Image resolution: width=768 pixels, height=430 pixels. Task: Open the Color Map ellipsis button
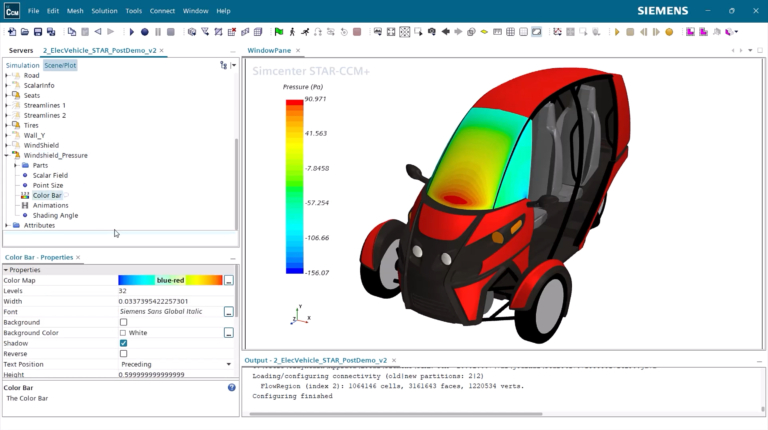tap(229, 281)
